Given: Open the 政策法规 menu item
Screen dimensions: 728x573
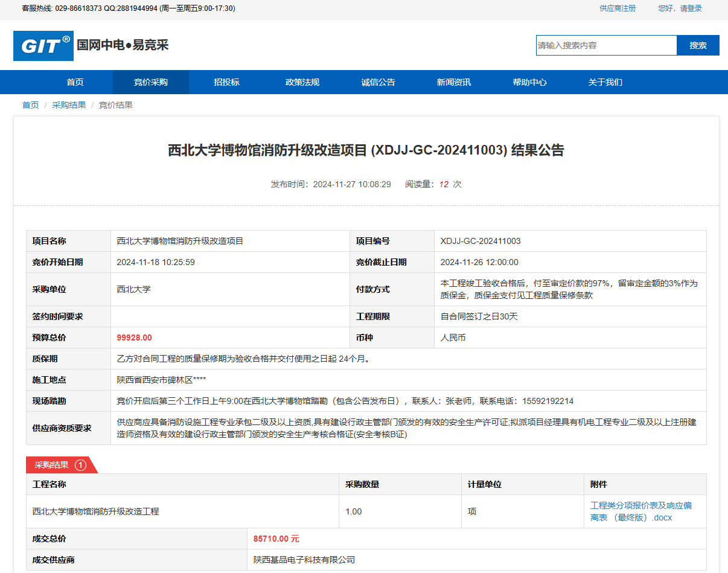Looking at the screenshot, I should [x=302, y=82].
